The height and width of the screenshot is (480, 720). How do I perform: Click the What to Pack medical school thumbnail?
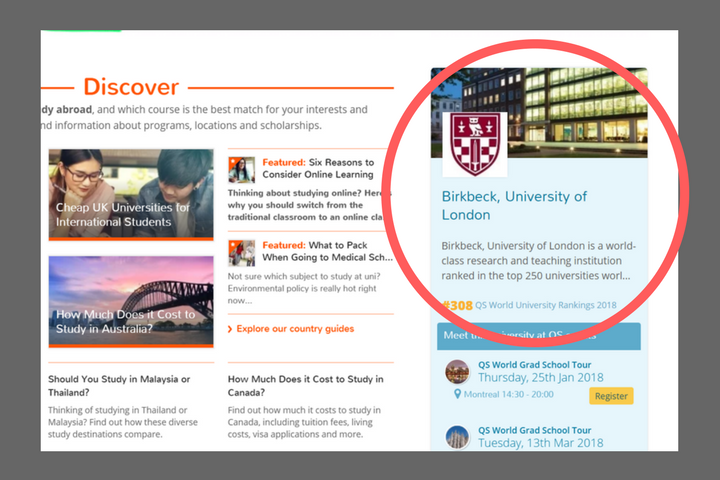coord(242,253)
